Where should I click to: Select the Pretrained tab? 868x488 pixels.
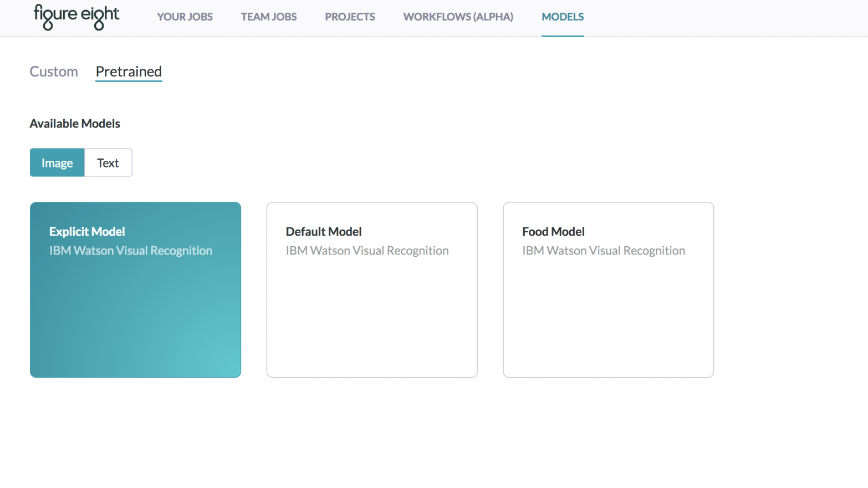coord(129,72)
